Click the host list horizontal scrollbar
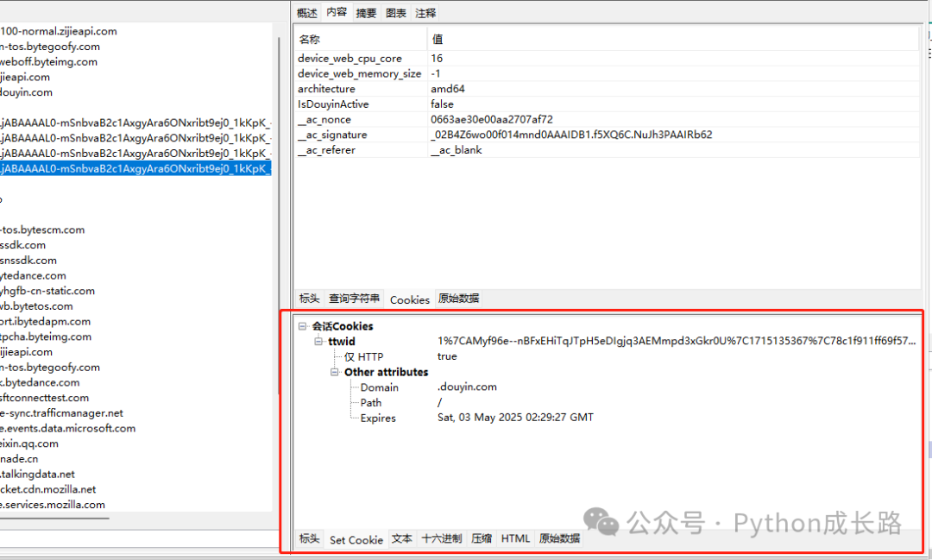Screen dimensions: 932x560 54,519
